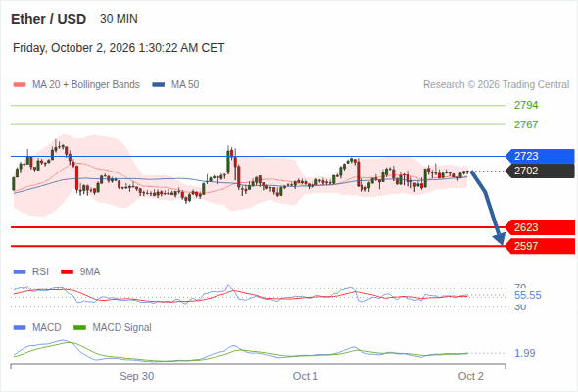Click the MACD blue legend marker
This screenshot has width=578, height=392.
[20, 328]
